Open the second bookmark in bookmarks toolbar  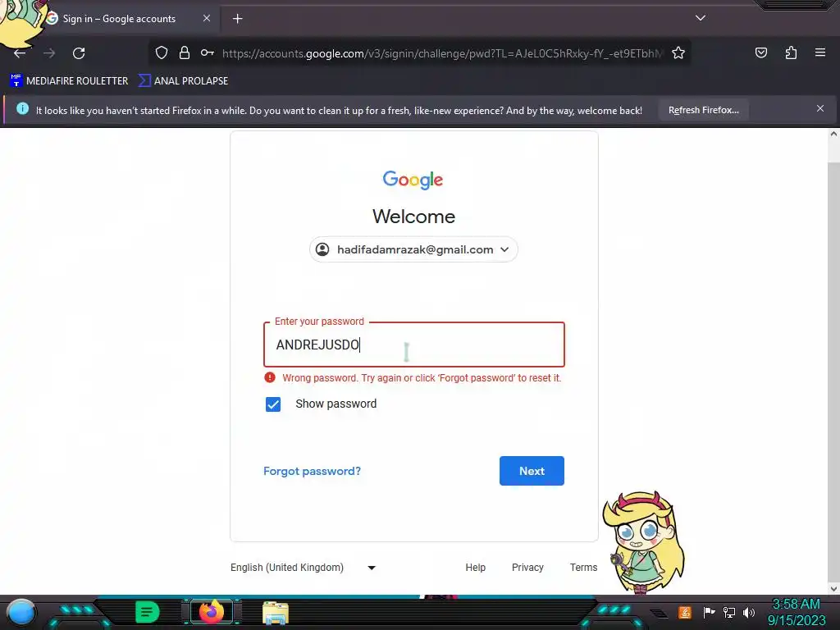click(x=183, y=81)
